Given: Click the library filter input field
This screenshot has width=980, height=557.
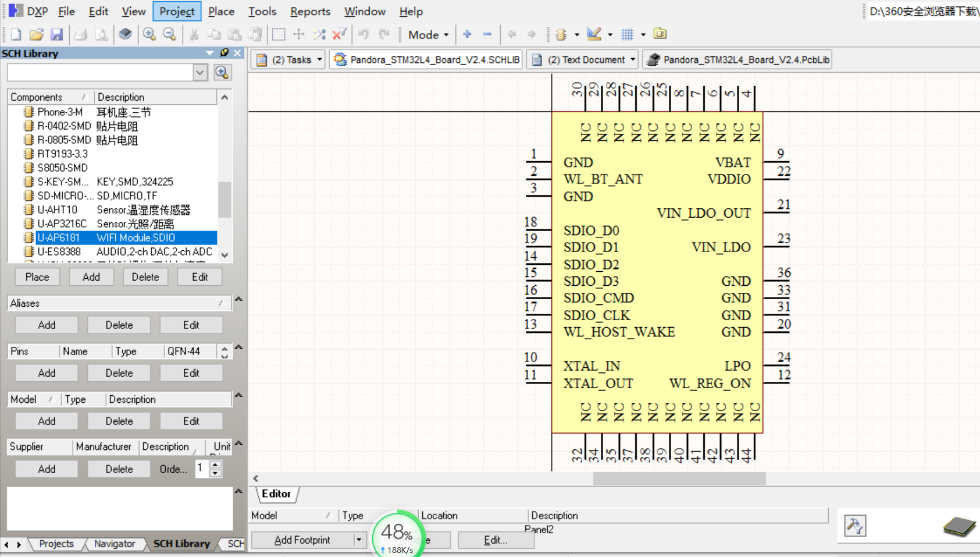Looking at the screenshot, I should 100,73.
